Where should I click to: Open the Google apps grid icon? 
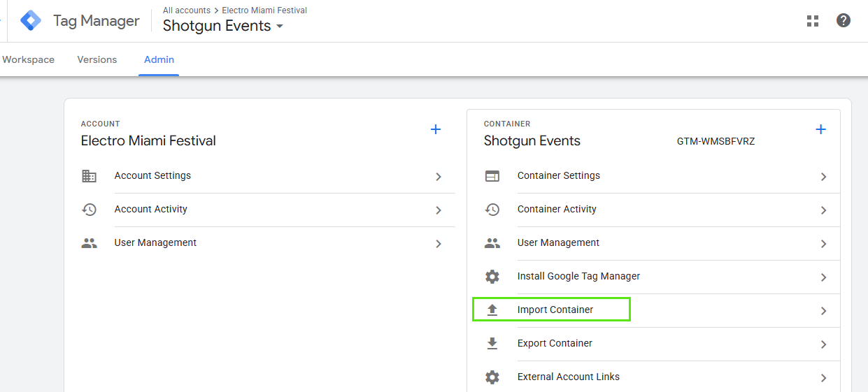(813, 21)
